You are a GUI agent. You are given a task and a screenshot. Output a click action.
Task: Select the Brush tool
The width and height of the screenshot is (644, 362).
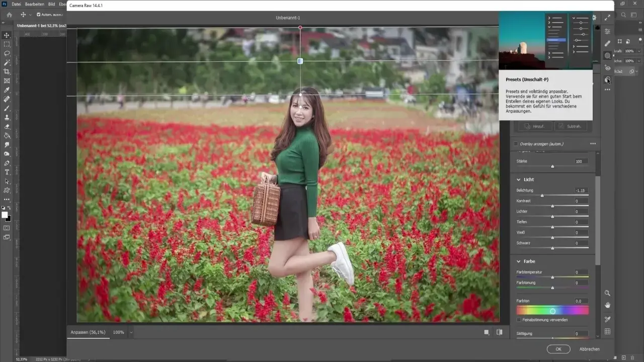point(7,108)
